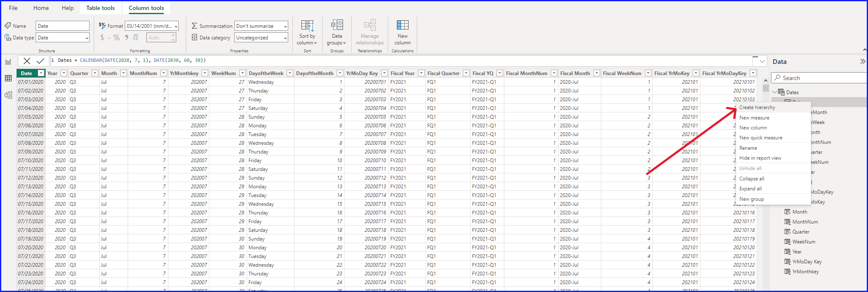868x292 pixels.
Task: Choose Expand all from context menu
Action: [x=773, y=189]
